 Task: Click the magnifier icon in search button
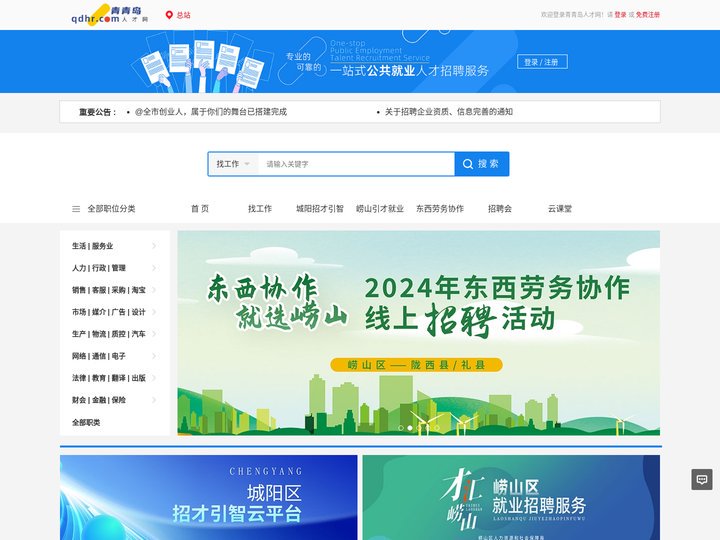(x=467, y=164)
